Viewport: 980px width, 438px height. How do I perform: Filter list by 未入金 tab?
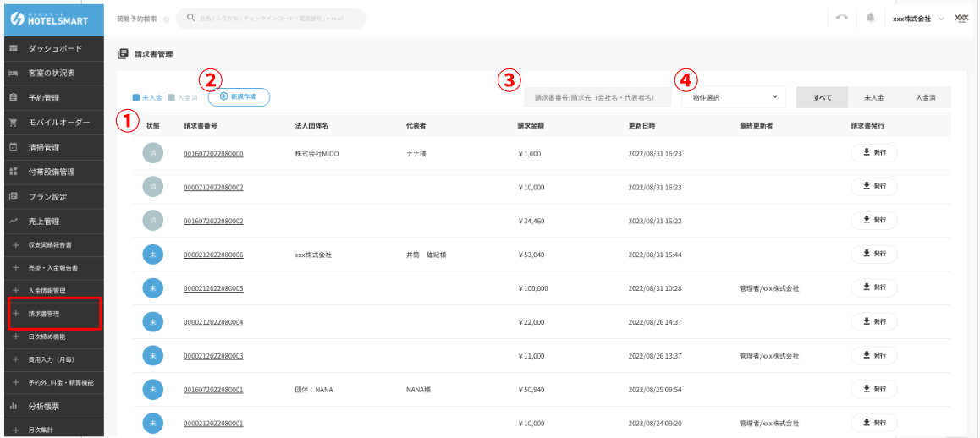[874, 97]
